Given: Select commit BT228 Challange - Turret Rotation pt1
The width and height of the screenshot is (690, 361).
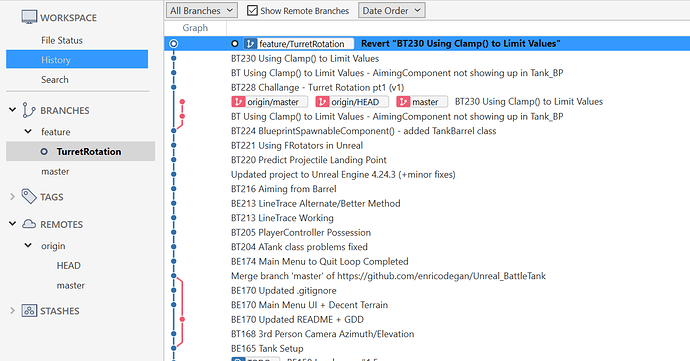Looking at the screenshot, I should (317, 87).
